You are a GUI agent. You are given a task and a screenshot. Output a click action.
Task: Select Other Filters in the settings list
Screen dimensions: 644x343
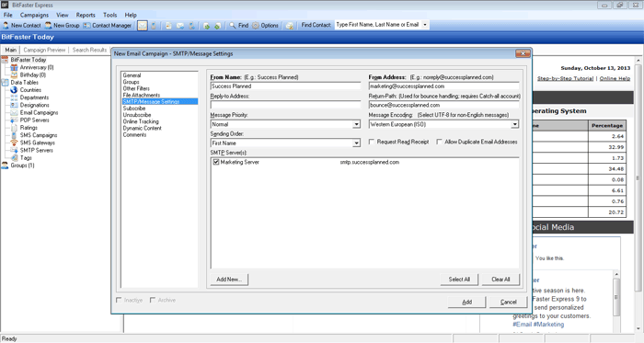pos(136,88)
